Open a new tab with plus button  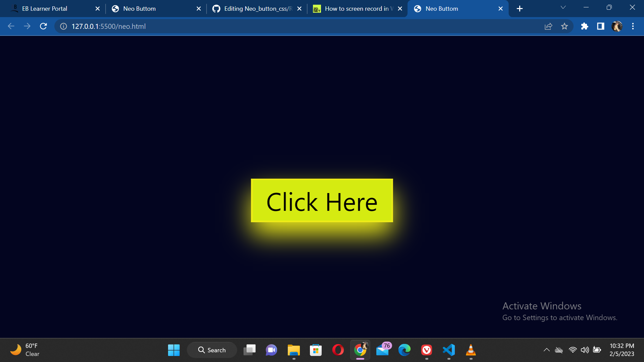coord(520,9)
